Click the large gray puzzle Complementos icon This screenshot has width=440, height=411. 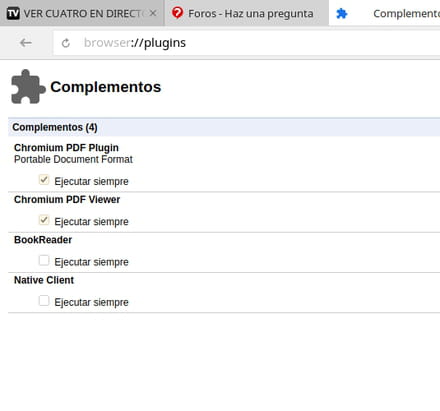tap(28, 87)
